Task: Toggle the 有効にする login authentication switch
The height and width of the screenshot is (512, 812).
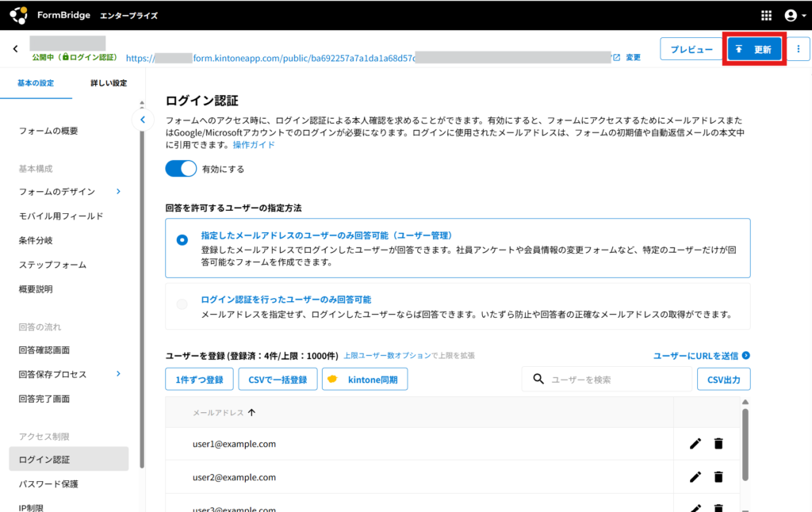Action: click(x=181, y=169)
